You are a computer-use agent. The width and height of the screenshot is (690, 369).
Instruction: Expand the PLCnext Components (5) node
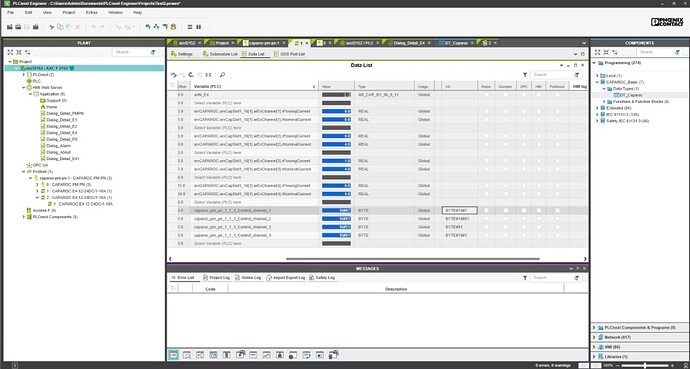(x=24, y=217)
